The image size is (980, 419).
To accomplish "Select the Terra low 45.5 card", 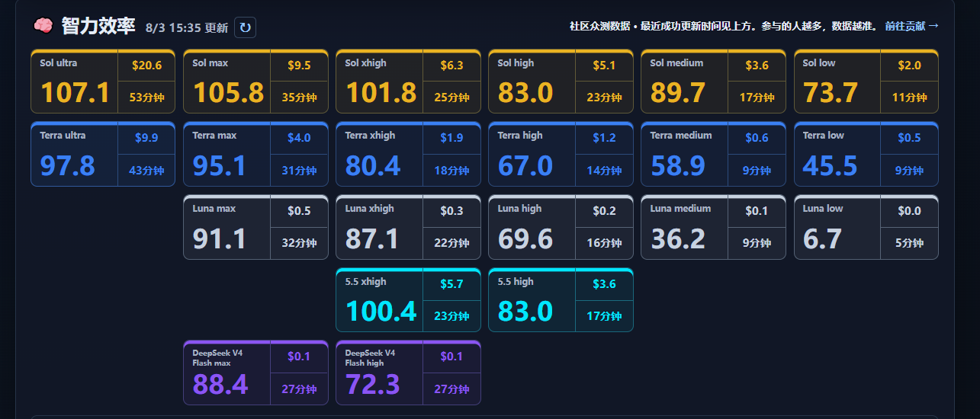I will click(866, 154).
